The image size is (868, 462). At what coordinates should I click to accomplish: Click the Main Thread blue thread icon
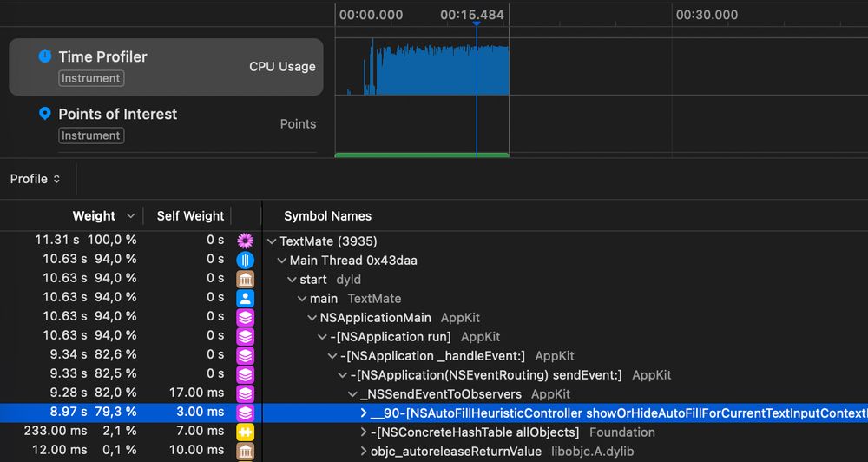[x=246, y=260]
